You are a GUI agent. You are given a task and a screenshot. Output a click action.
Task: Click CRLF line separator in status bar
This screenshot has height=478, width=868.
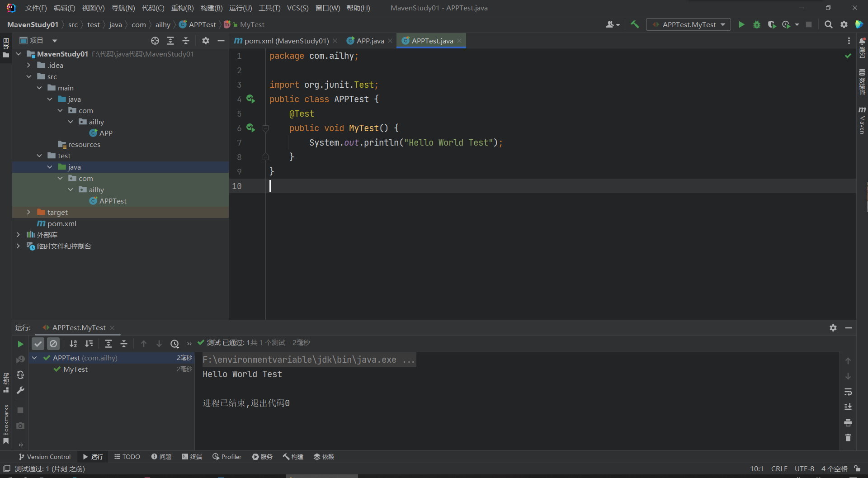pyautogui.click(x=779, y=469)
